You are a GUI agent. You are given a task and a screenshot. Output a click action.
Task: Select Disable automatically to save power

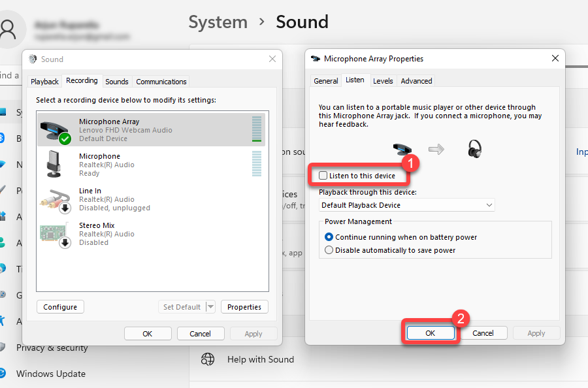click(329, 250)
